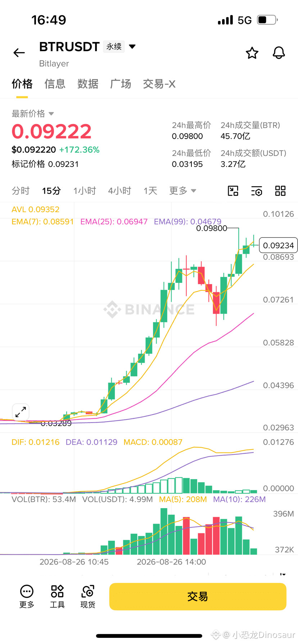Tap the AVL 0.09352 label
This screenshot has height=644, width=298.
(35, 209)
